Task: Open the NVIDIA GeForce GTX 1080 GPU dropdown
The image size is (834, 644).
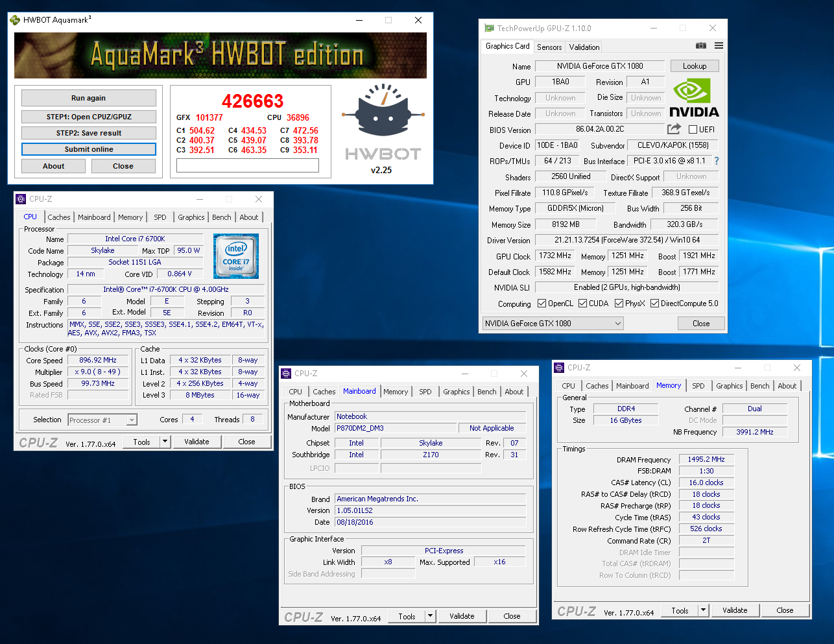Action: 553,323
